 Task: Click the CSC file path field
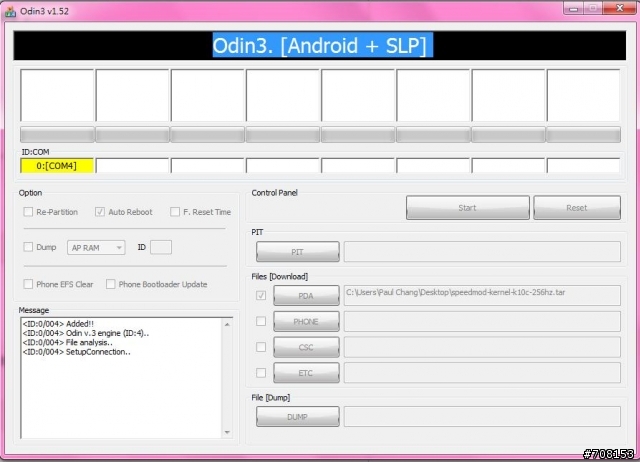pyautogui.click(x=482, y=347)
